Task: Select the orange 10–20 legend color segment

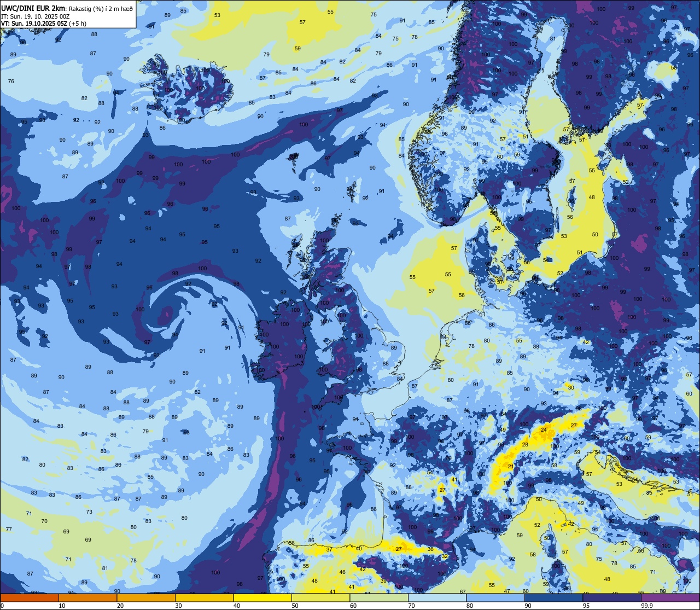Action: (87, 597)
